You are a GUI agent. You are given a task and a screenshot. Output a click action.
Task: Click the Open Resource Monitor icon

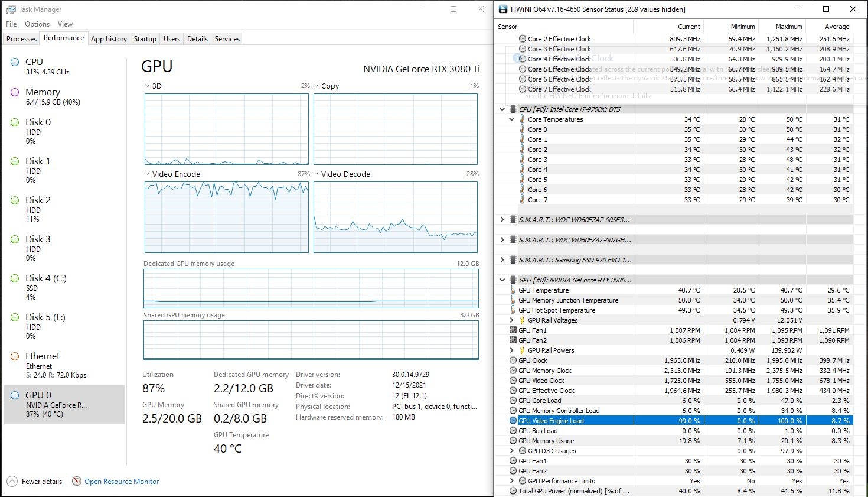77,482
